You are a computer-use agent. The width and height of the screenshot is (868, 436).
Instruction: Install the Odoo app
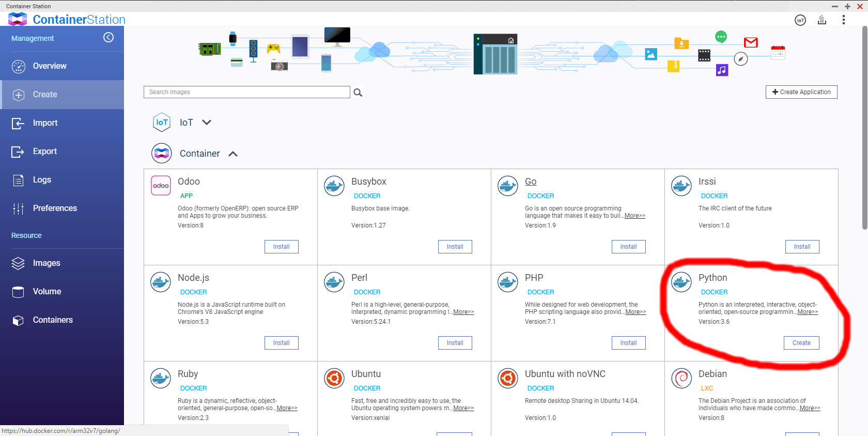pos(282,247)
